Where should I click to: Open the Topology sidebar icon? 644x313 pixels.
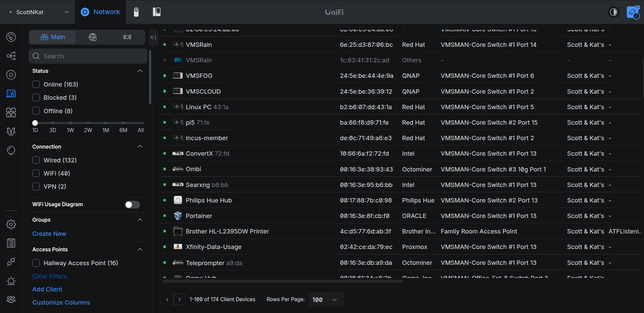pos(11,56)
